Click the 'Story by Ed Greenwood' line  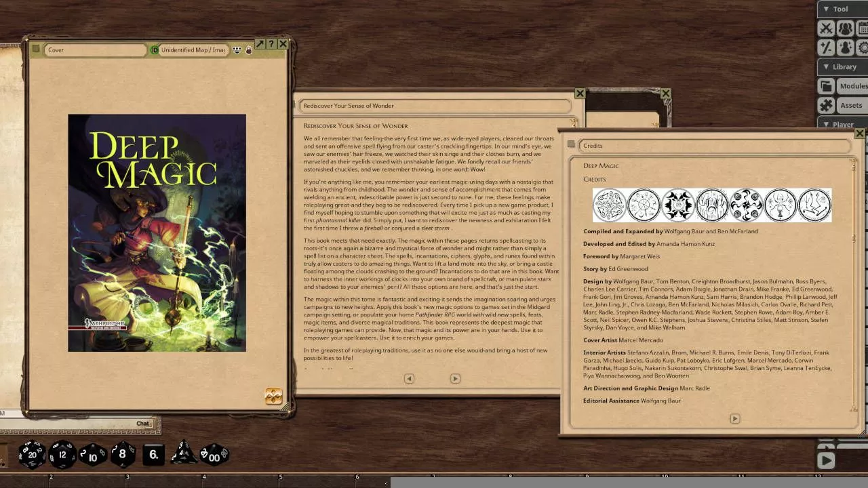616,269
